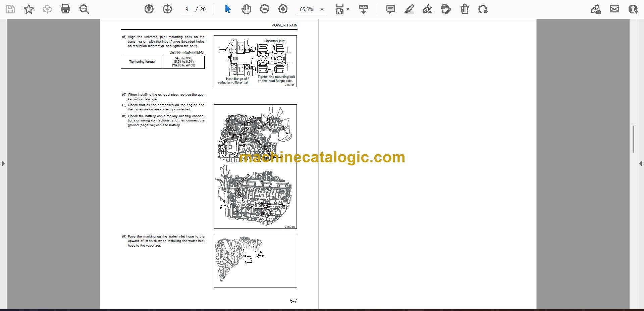The width and height of the screenshot is (644, 311).
Task: Go to the previous page
Action: (x=149, y=9)
